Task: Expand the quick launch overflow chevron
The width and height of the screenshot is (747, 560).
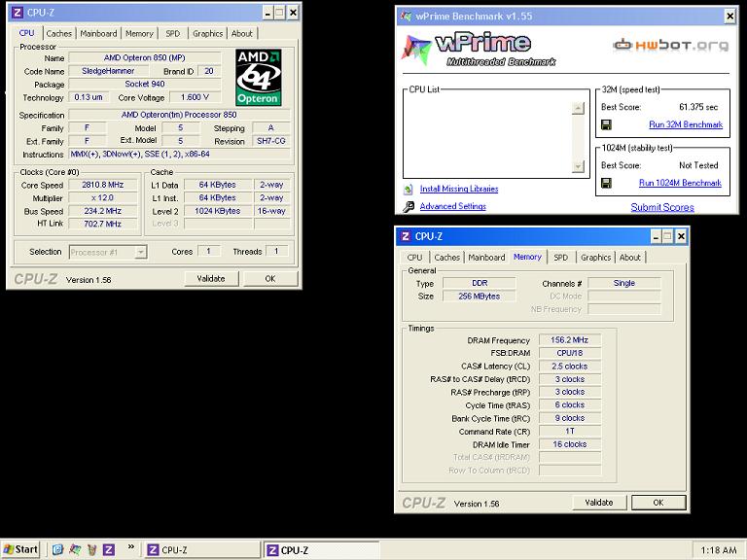Action: [131, 547]
